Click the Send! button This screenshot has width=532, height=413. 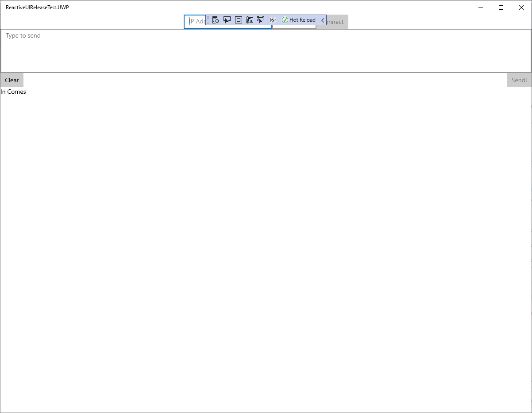[519, 80]
